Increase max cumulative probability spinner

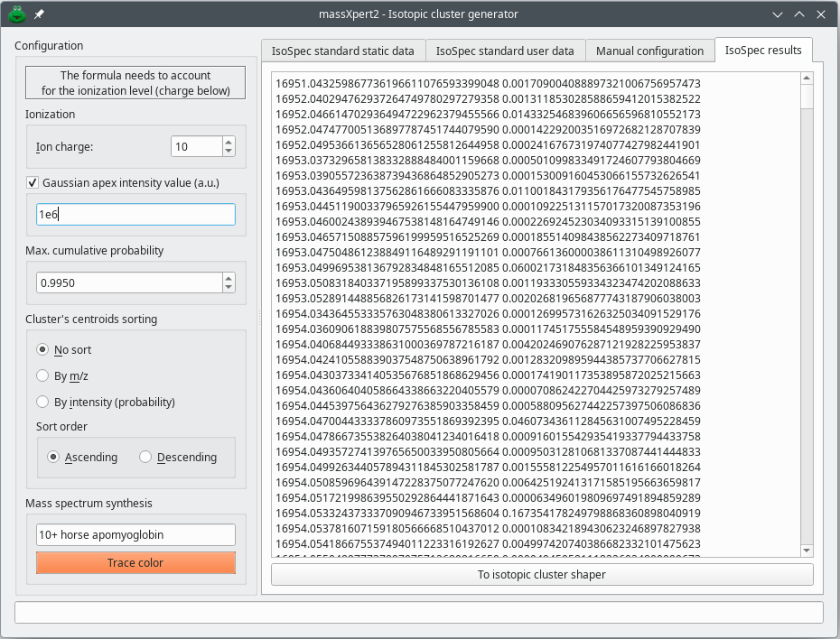[x=228, y=278]
